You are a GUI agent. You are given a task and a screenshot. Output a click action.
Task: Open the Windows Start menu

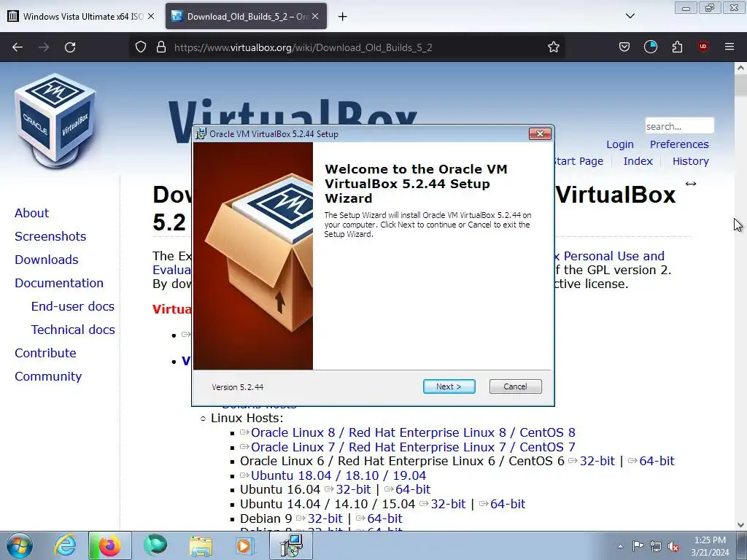(19, 545)
